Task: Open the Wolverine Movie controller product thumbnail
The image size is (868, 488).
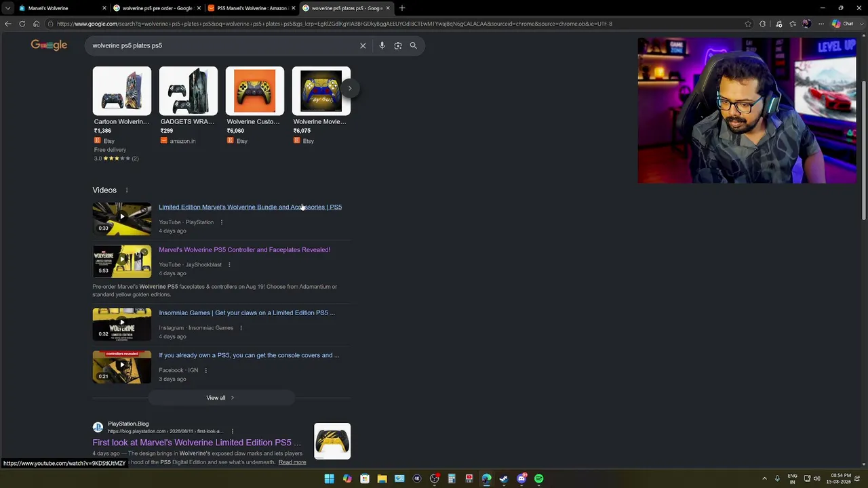Action: [x=321, y=91]
